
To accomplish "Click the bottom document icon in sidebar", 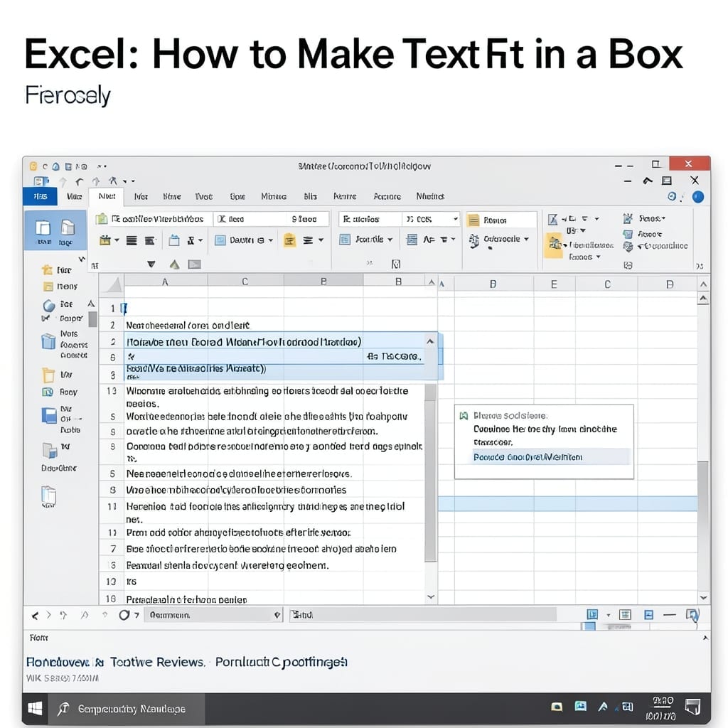I will pos(48,496).
